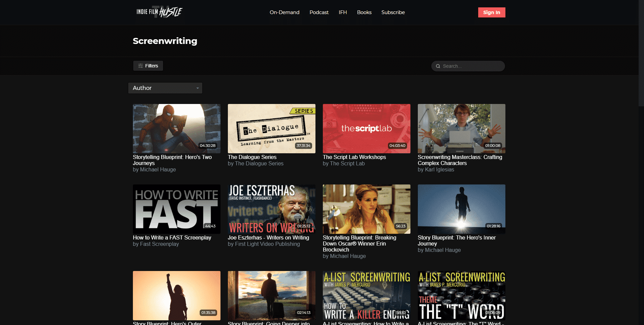Image resolution: width=644 pixels, height=325 pixels.
Task: Go to the Podcast page
Action: 319,12
